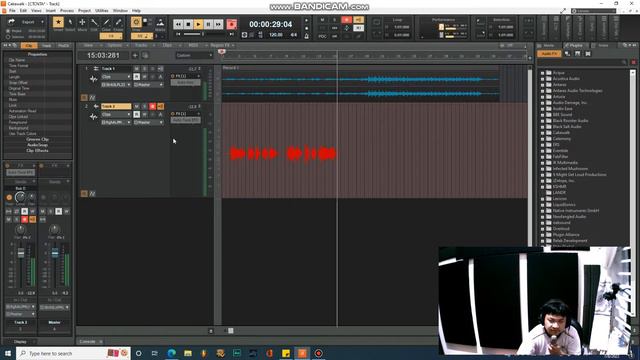The image size is (640, 360).
Task: Open Track 2 input dropdown
Action: click(x=116, y=122)
